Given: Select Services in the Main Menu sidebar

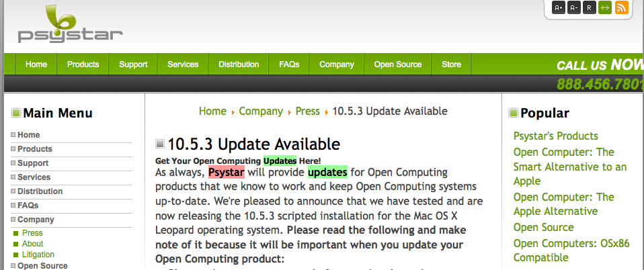Looking at the screenshot, I should tap(34, 177).
